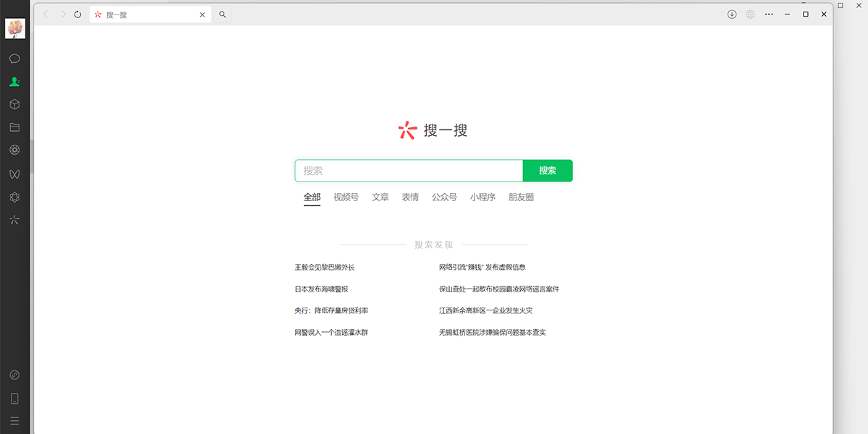Open Chat Files with the folder icon

[x=14, y=127]
